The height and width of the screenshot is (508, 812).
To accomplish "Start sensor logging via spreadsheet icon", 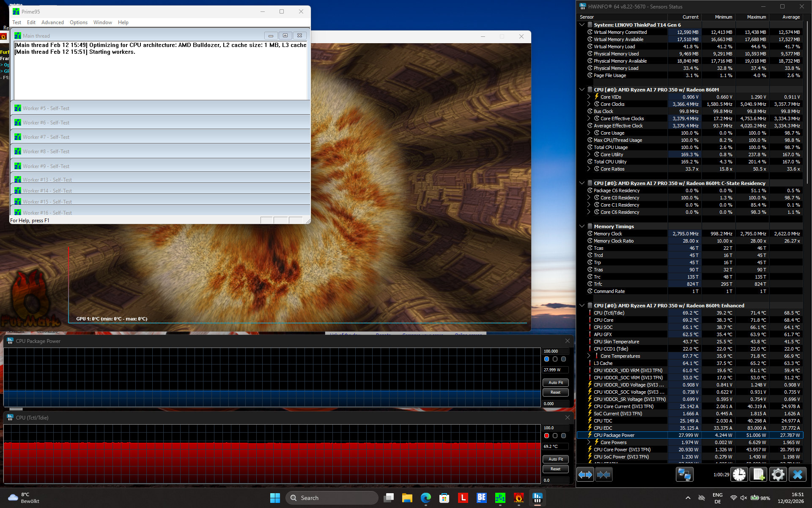I will click(758, 475).
